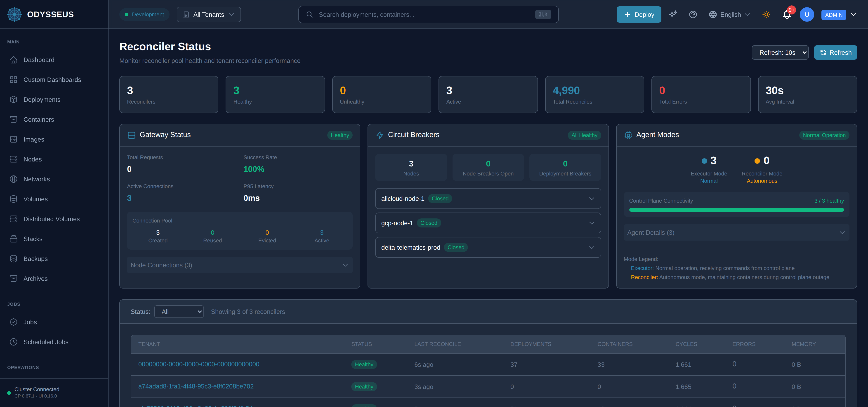Click the Stacks icon
Screen dimensions: 868x407
[x=14, y=239]
